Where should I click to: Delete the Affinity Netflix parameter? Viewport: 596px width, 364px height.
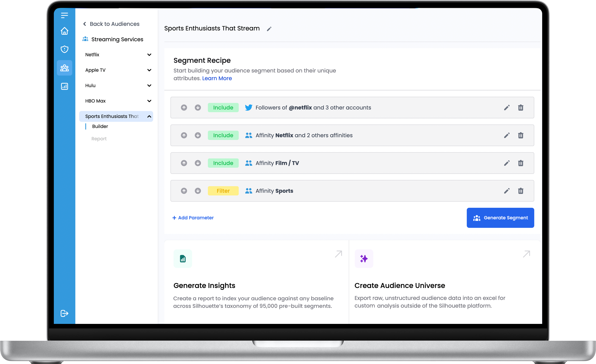click(521, 135)
